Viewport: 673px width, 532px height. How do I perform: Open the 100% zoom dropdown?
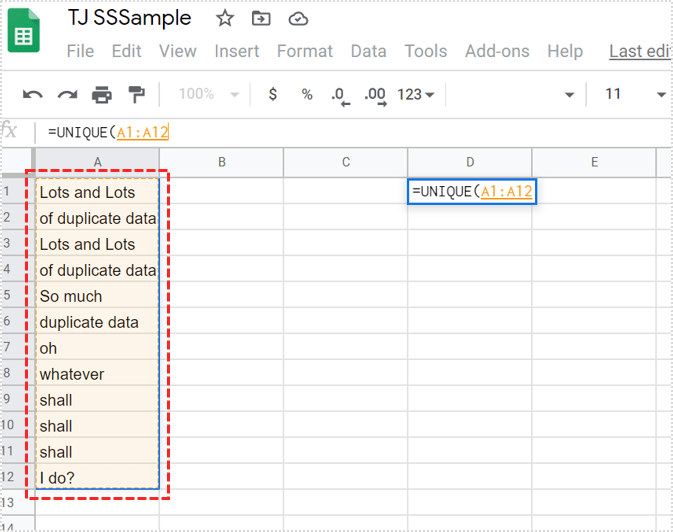click(208, 94)
